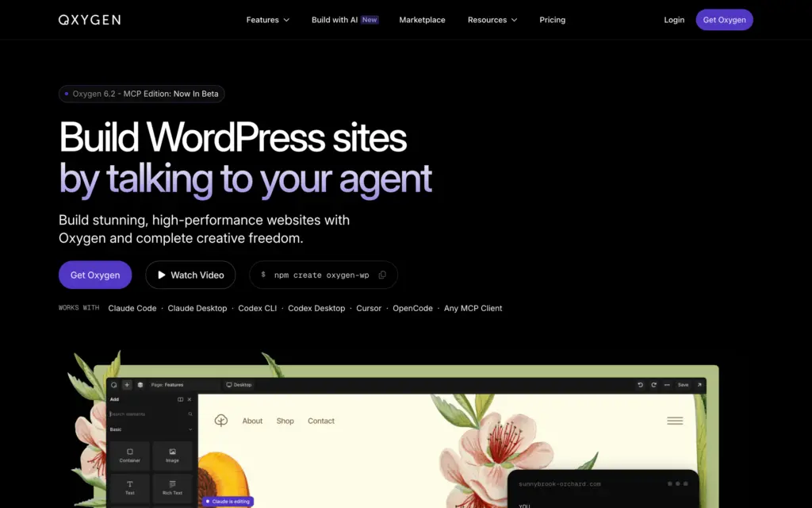Image resolution: width=812 pixels, height=508 pixels.
Task: Click the Search elements input field
Action: pyautogui.click(x=151, y=414)
